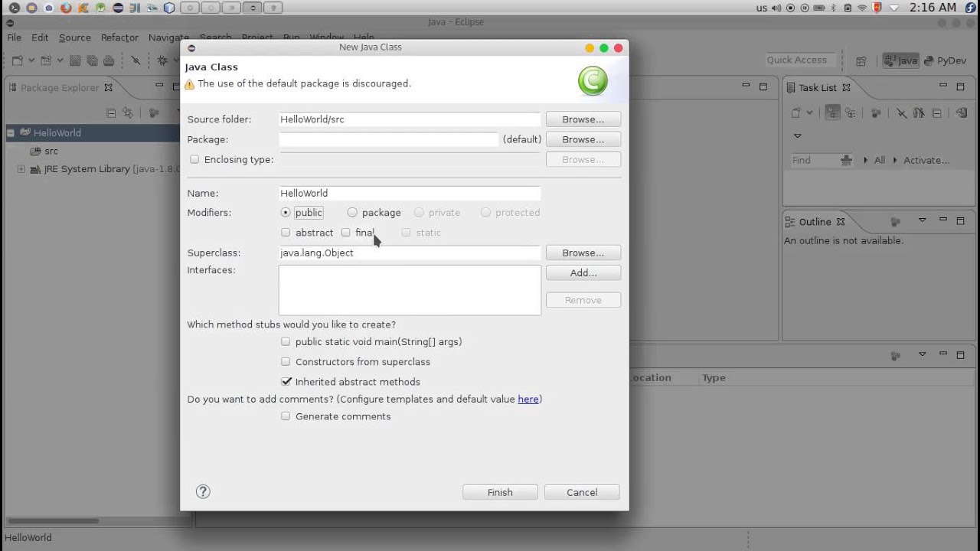This screenshot has height=551, width=980.
Task: Click the class Name input field
Action: 410,193
